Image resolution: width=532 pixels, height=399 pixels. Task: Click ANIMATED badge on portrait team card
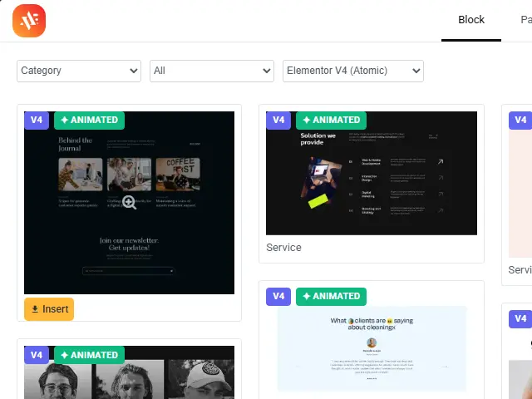(x=89, y=355)
